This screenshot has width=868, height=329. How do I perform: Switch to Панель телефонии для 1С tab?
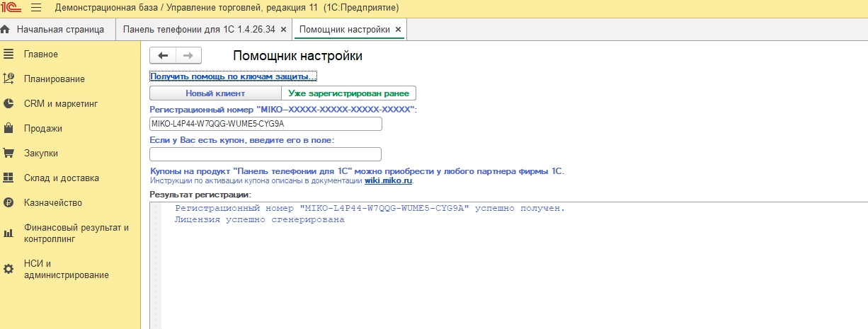[x=204, y=30]
